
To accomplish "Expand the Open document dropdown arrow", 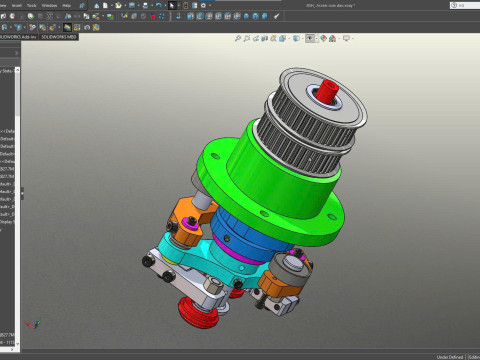I will point(125,6).
